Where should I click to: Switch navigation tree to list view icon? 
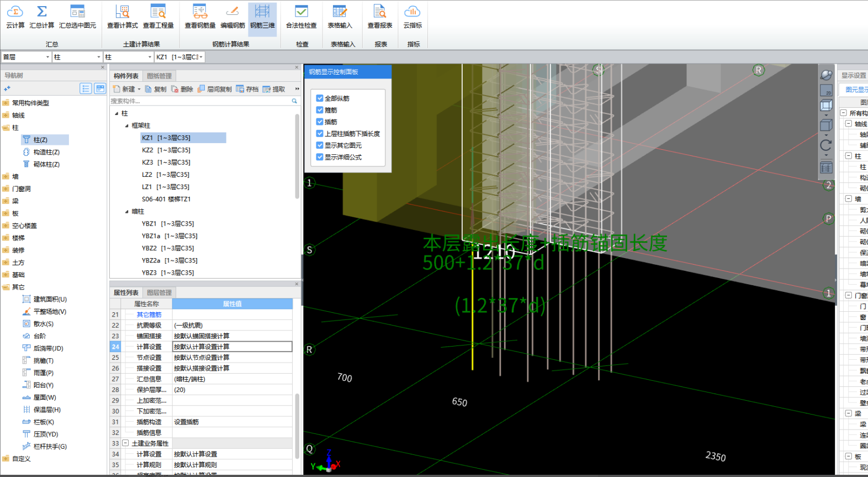(86, 88)
